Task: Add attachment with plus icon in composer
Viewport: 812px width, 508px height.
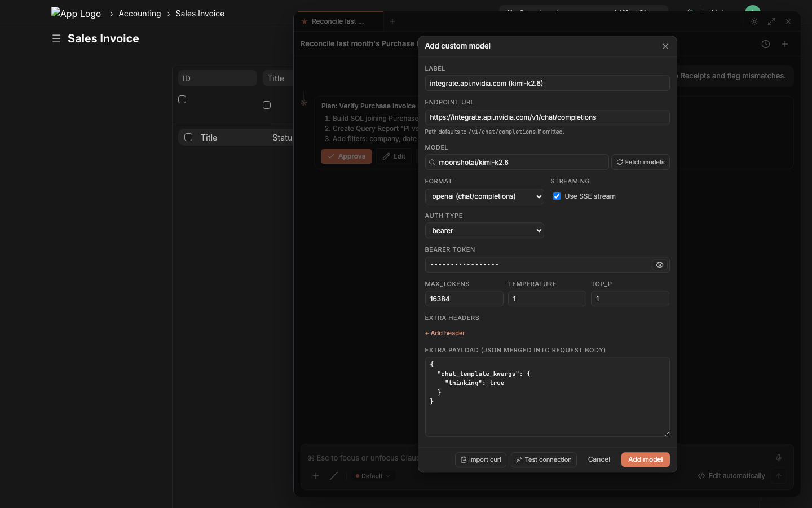Action: tap(316, 476)
